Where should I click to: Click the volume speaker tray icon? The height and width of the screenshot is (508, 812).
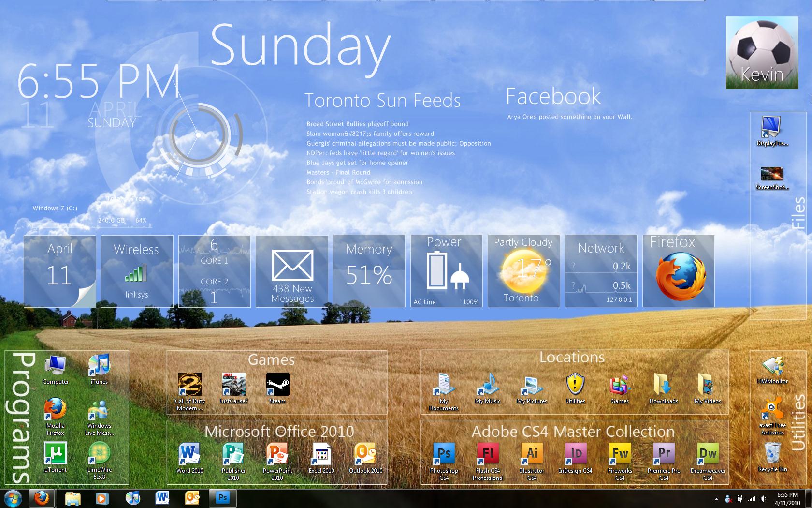click(x=764, y=498)
